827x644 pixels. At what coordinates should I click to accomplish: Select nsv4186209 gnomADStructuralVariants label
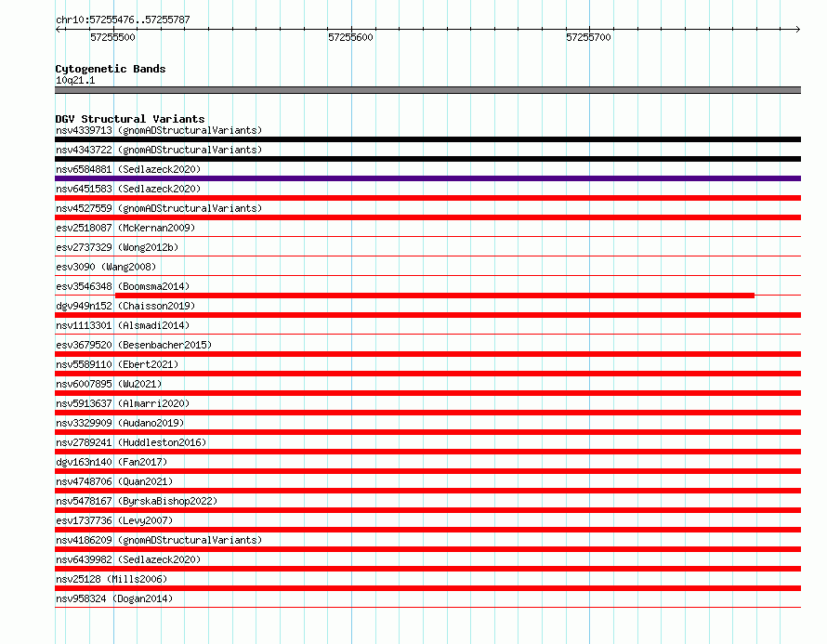click(x=159, y=540)
